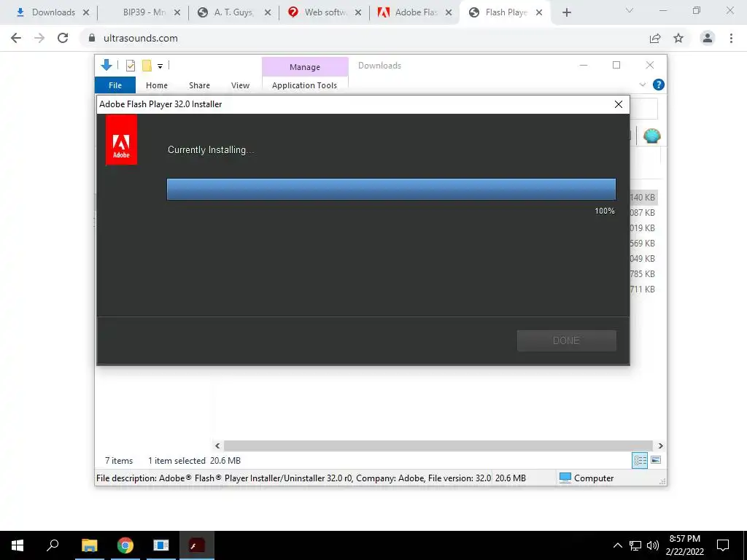The image size is (747, 560).
Task: Open network status tray icon
Action: coord(635,545)
